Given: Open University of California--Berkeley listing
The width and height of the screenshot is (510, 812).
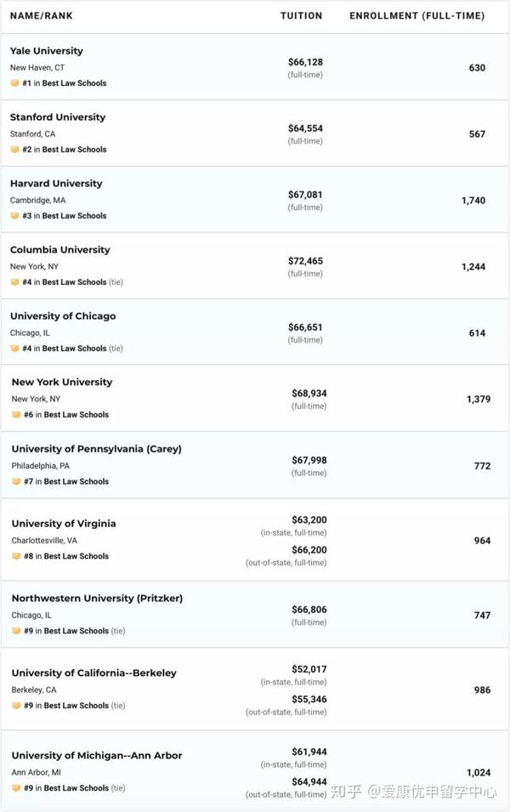Looking at the screenshot, I should (x=93, y=673).
